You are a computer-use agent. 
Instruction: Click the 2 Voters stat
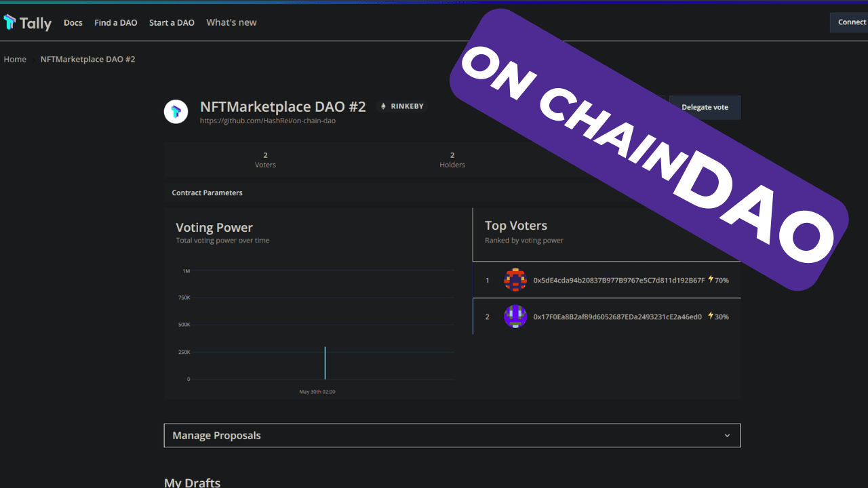[x=265, y=160]
